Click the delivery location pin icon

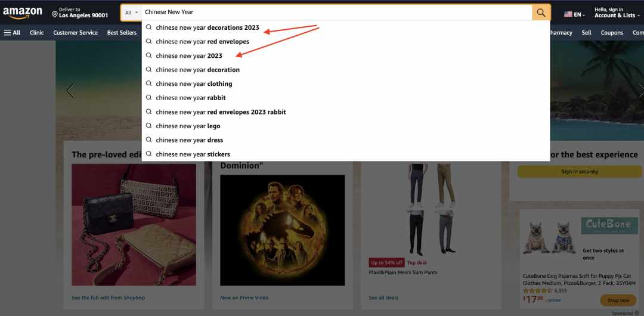click(x=55, y=14)
